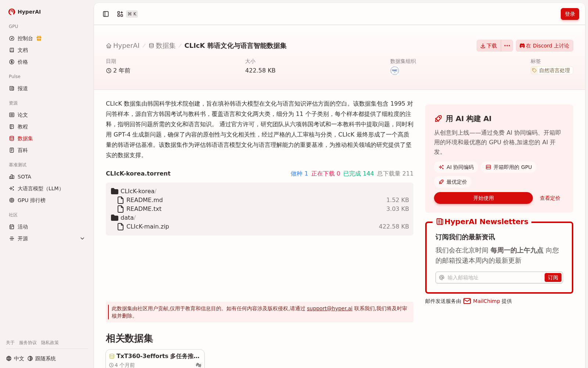Open 活动 in the sidebar
Viewport: 588px width, 368px height.
[23, 227]
